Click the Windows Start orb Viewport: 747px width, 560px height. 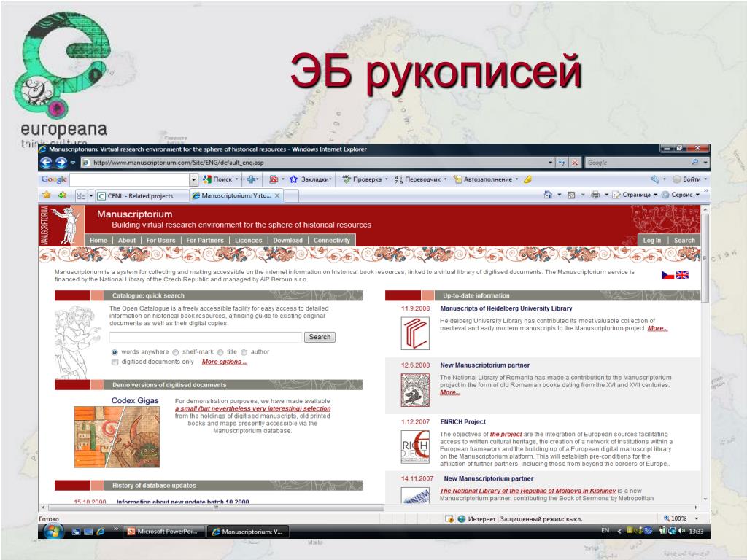[53, 531]
